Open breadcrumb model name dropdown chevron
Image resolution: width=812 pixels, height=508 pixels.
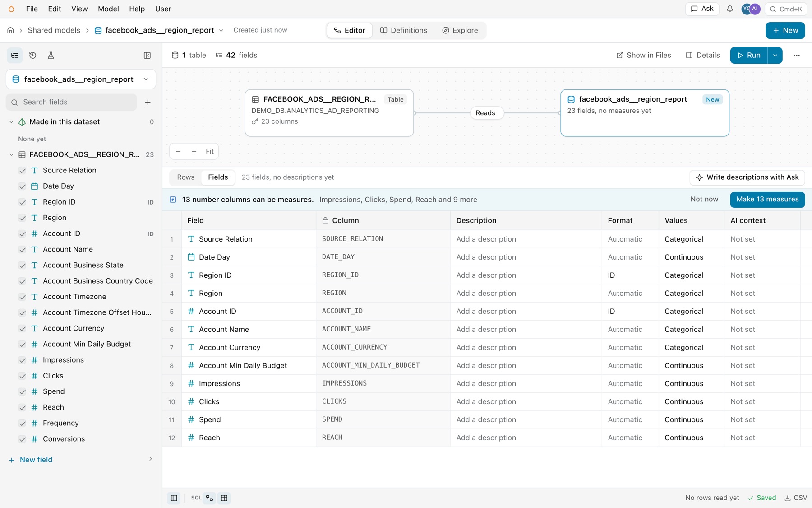pyautogui.click(x=221, y=30)
